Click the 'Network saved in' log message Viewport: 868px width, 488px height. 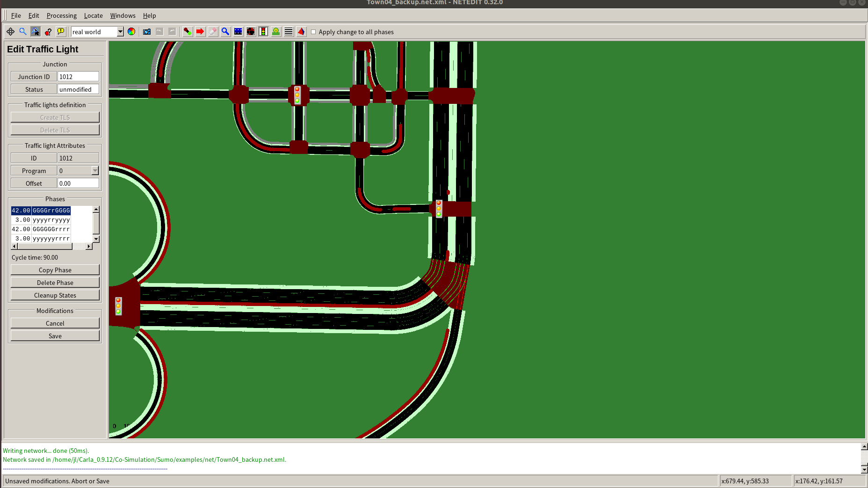145,460
